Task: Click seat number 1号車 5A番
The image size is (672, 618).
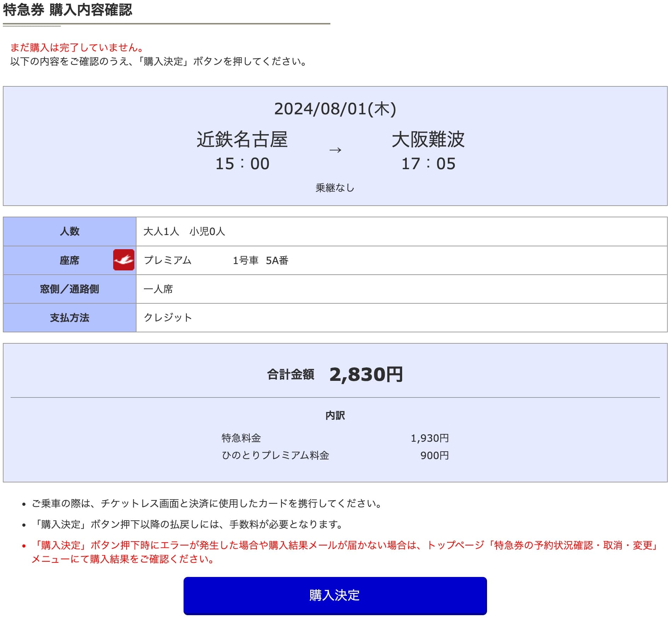Action: coord(260,261)
